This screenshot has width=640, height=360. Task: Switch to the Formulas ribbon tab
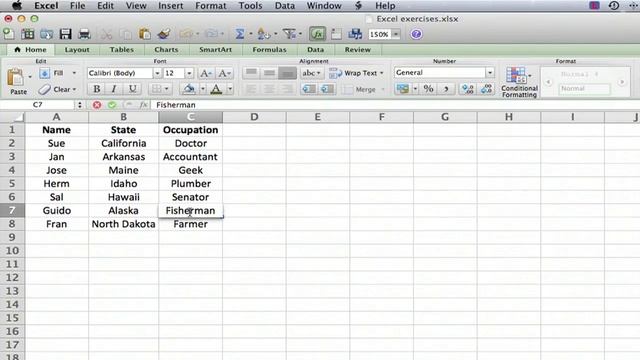point(269,49)
